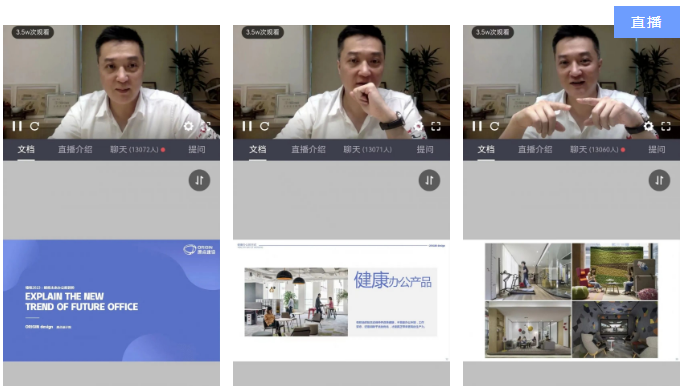This screenshot has width=683, height=388.
Task: Open 提问 tab in middle panel
Action: (425, 149)
